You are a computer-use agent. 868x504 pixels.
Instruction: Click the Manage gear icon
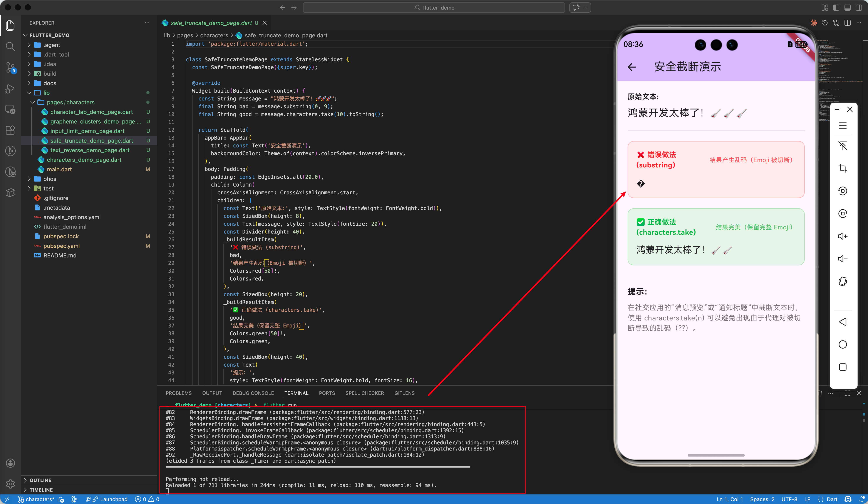click(10, 484)
